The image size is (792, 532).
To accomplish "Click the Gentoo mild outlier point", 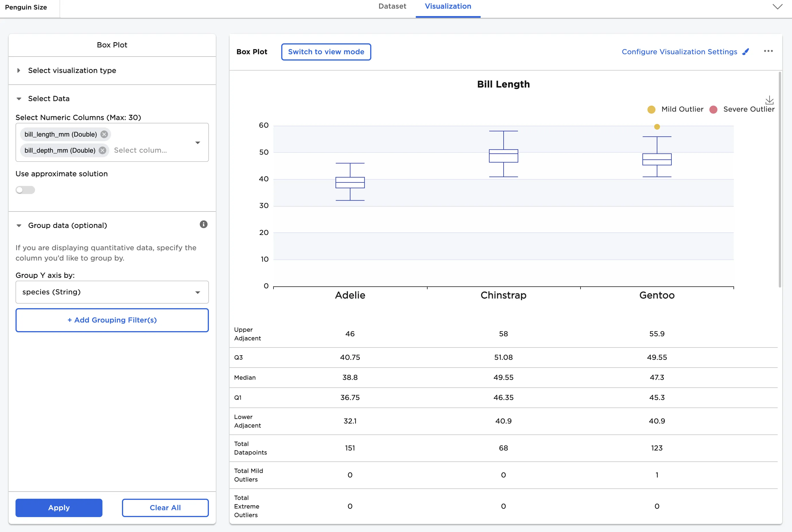I will tap(657, 127).
